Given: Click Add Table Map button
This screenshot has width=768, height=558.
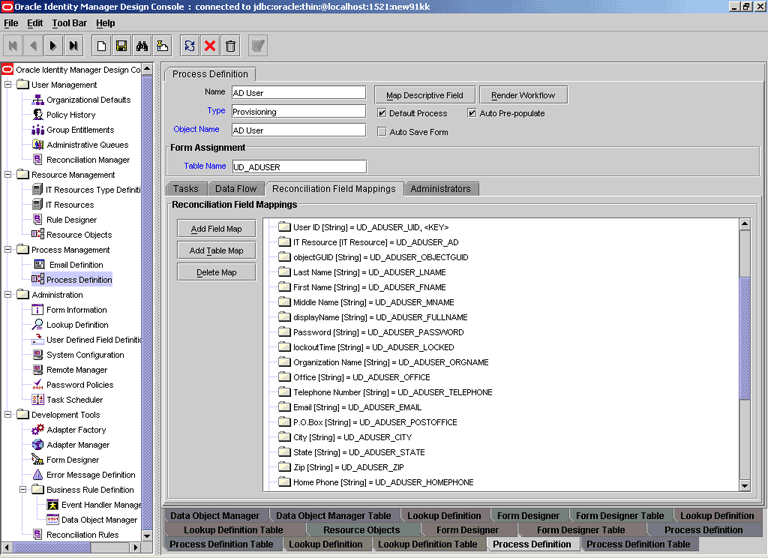Looking at the screenshot, I should coord(216,250).
